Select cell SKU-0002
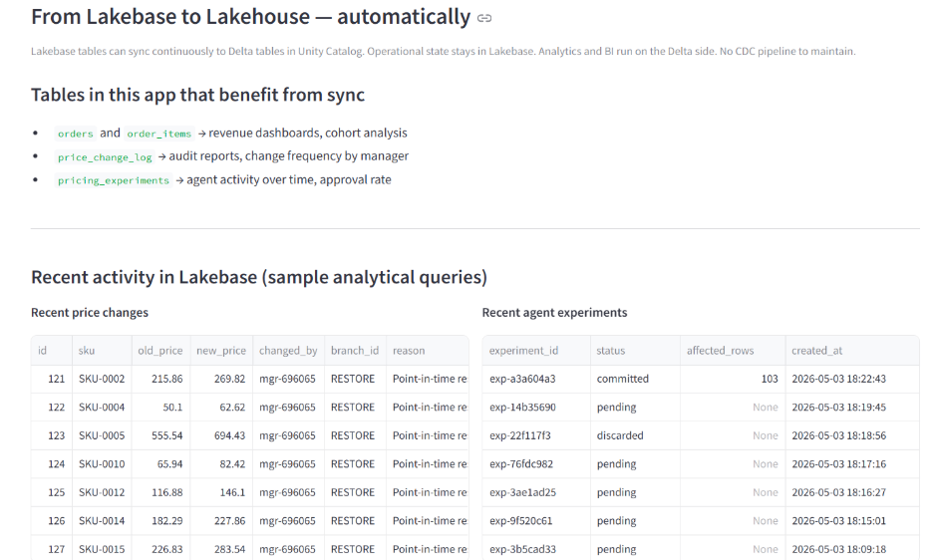933x560 pixels. click(102, 379)
